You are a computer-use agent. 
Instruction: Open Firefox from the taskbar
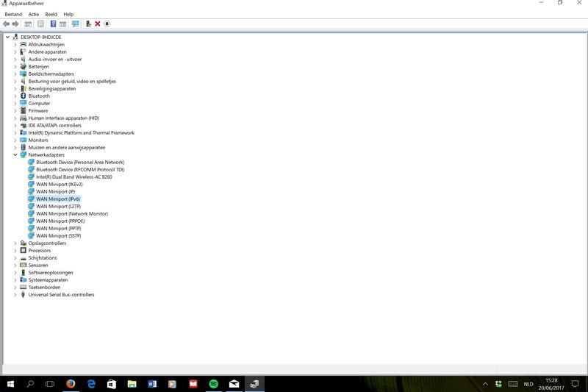[x=71, y=384]
